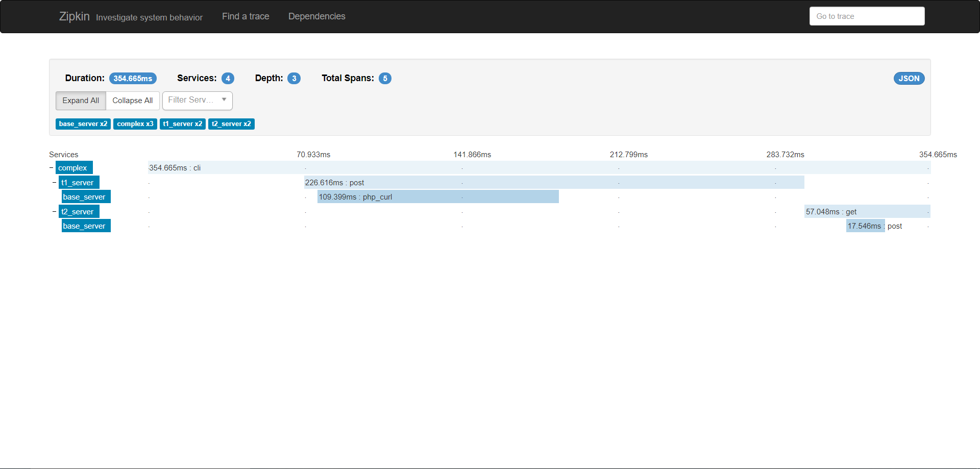Click the 283.732ms timeline label

(785, 155)
